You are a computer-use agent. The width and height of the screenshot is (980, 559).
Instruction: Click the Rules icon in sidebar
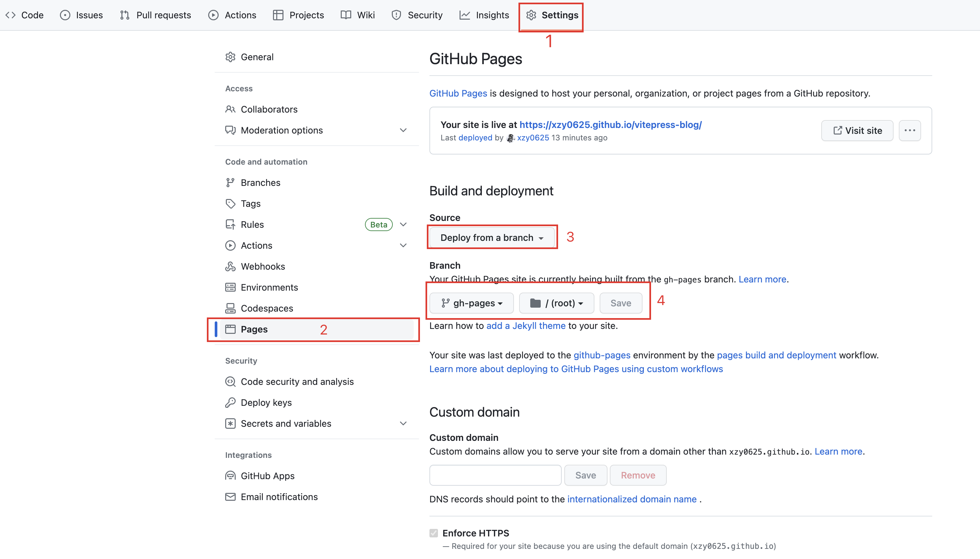coord(230,224)
